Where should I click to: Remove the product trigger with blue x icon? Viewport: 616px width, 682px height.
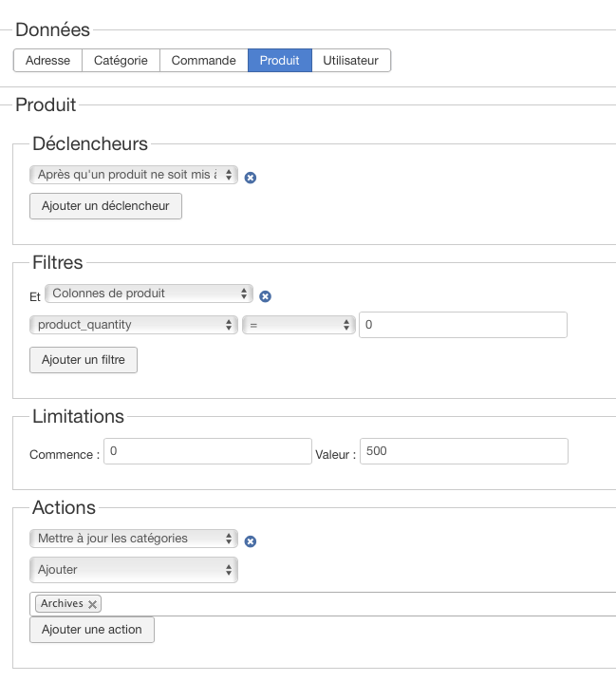coord(251,178)
